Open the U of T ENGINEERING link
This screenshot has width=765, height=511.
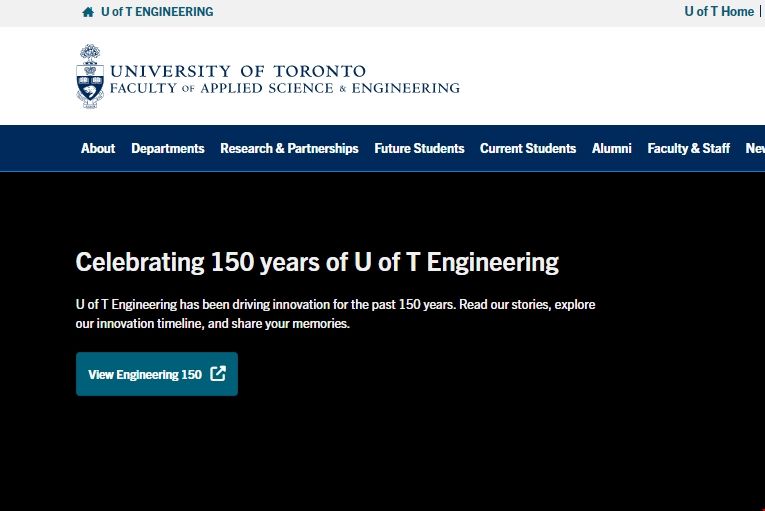157,12
